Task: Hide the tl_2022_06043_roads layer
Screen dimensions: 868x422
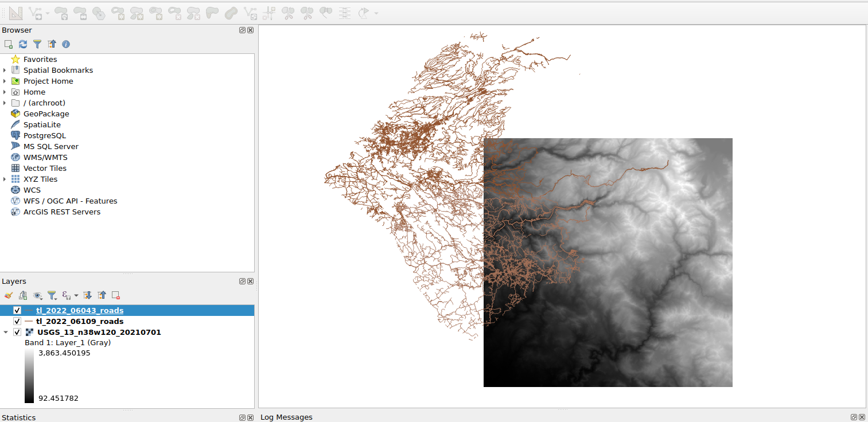Action: [17, 310]
